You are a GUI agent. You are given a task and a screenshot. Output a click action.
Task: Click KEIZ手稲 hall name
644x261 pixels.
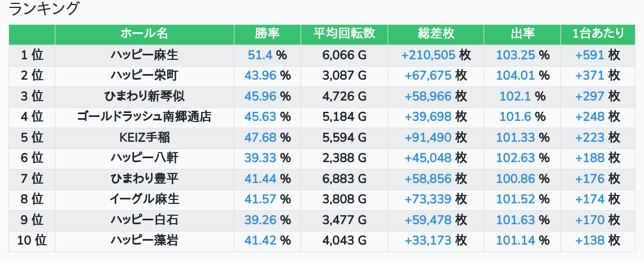pos(144,137)
